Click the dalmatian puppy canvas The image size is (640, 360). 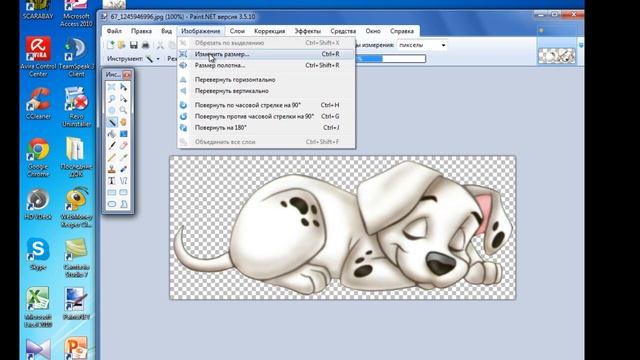pos(343,227)
